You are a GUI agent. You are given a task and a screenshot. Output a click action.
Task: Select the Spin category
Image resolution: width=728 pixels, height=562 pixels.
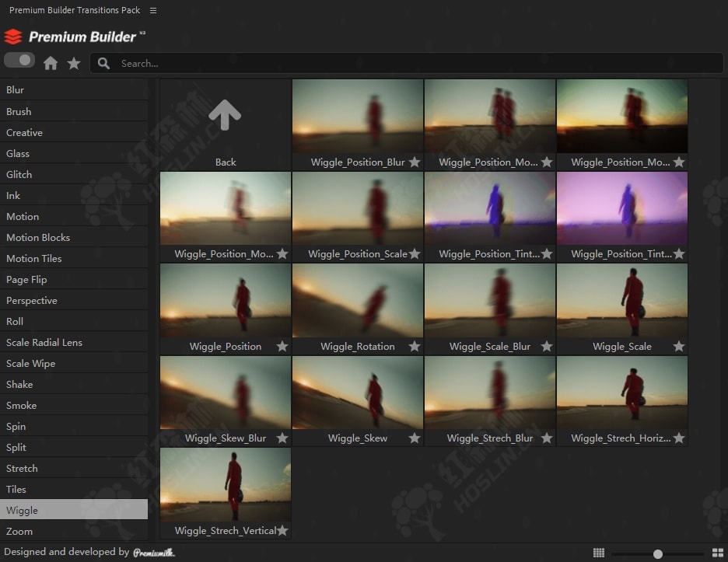coord(74,427)
